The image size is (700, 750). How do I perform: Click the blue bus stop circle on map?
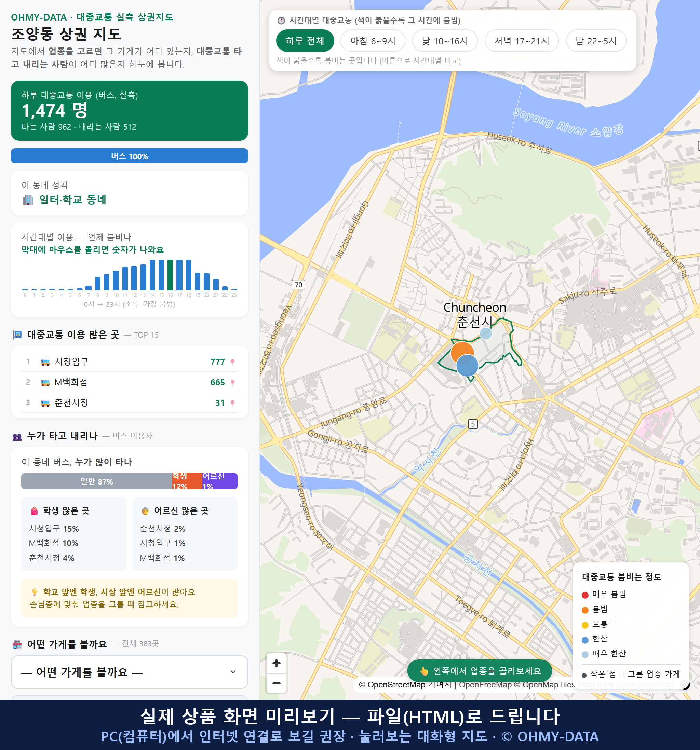pos(467,366)
